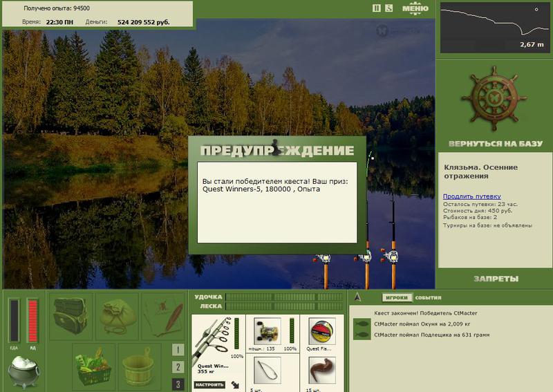Click the rod's green durability gauge
Screen dimensions: 553x392
236,333
